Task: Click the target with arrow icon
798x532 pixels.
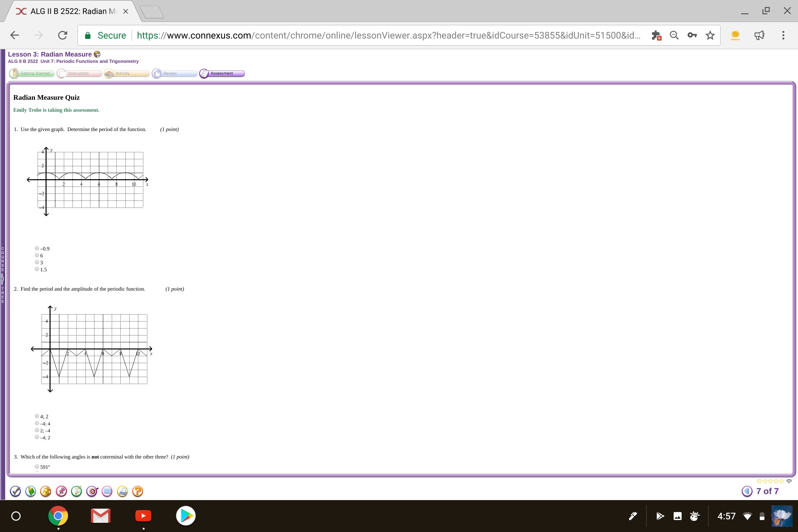Action: tap(92, 491)
